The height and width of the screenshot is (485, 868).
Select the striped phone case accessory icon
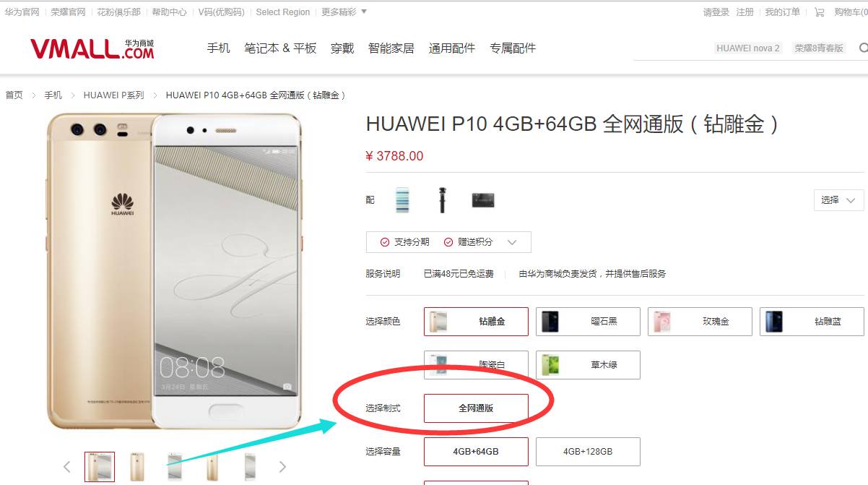(403, 200)
